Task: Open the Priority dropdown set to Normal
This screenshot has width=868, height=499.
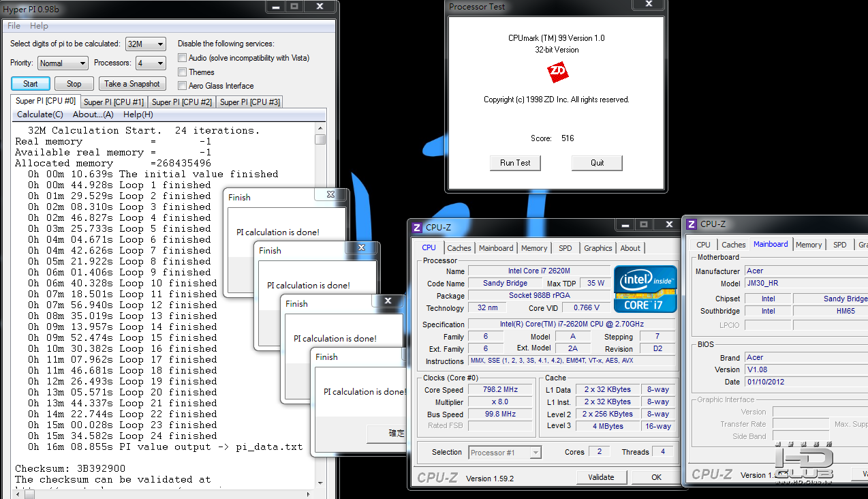Action: click(62, 63)
